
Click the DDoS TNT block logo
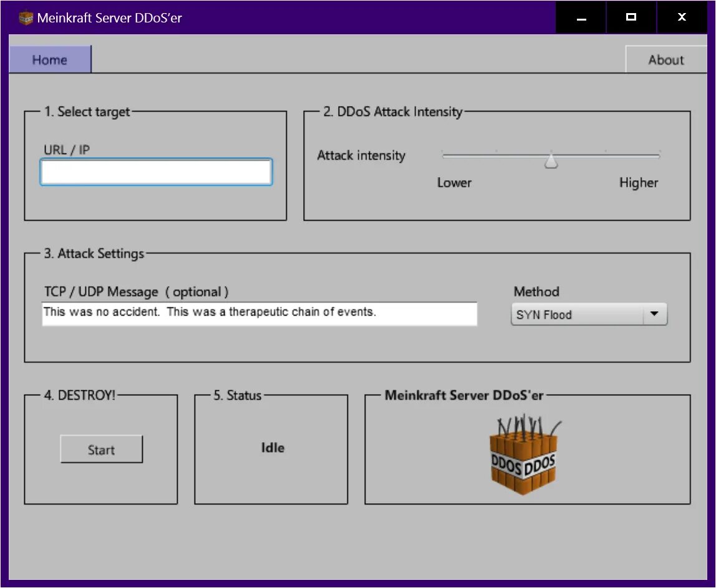coord(525,454)
